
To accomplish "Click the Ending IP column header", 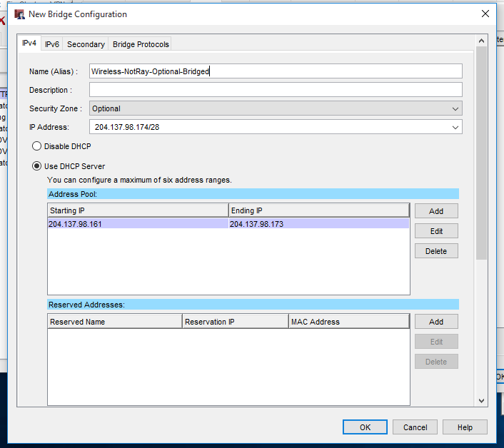I will [x=319, y=210].
